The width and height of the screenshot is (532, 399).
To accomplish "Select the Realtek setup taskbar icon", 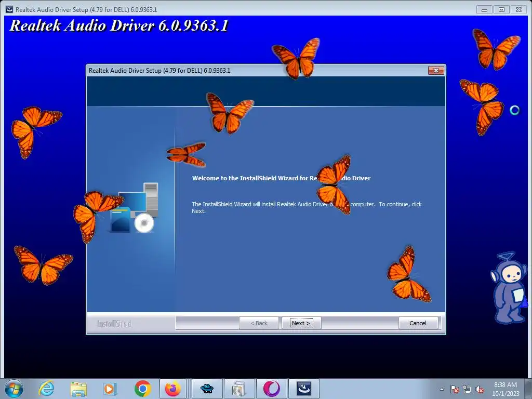I will pyautogui.click(x=303, y=389).
